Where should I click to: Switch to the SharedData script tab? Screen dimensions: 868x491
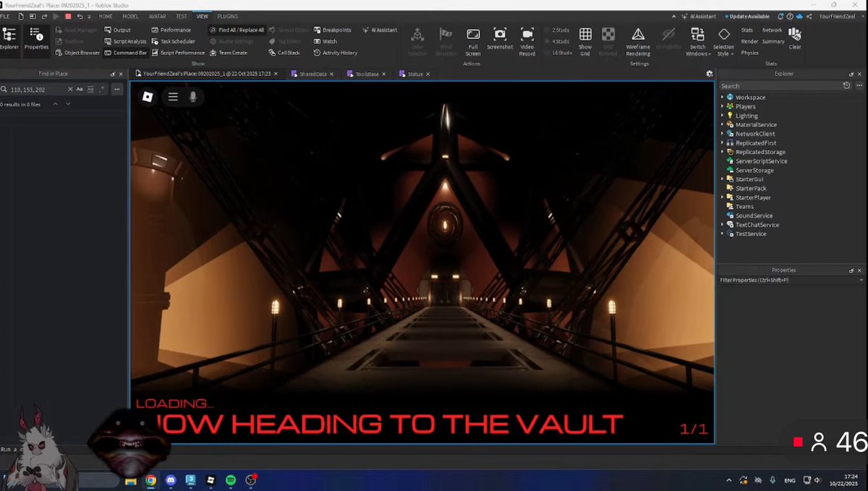pos(312,74)
